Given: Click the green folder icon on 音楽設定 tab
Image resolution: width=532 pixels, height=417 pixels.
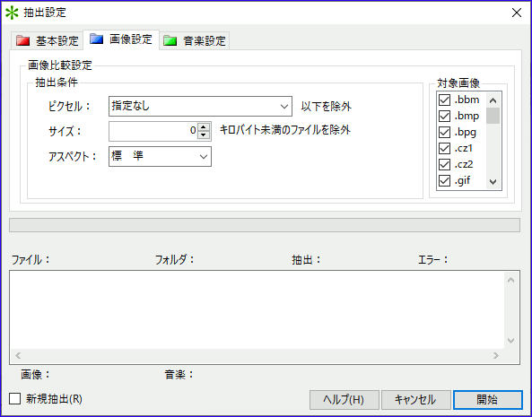Looking at the screenshot, I should (x=170, y=40).
